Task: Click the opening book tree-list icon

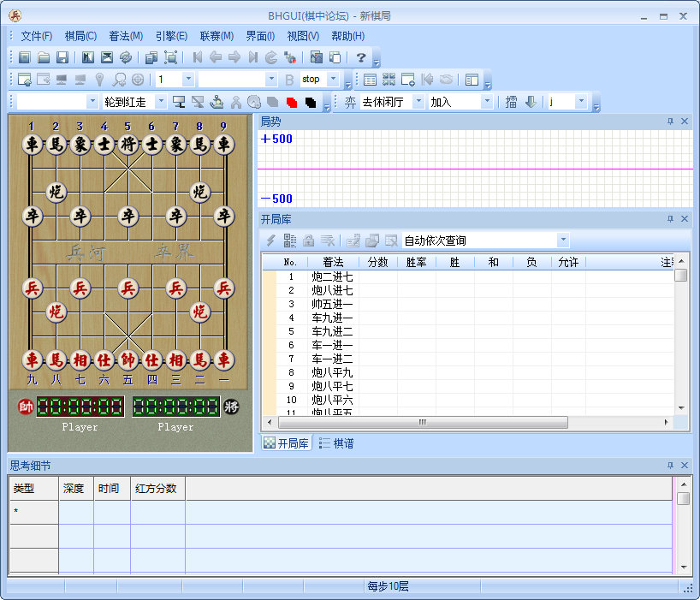Action: click(290, 241)
